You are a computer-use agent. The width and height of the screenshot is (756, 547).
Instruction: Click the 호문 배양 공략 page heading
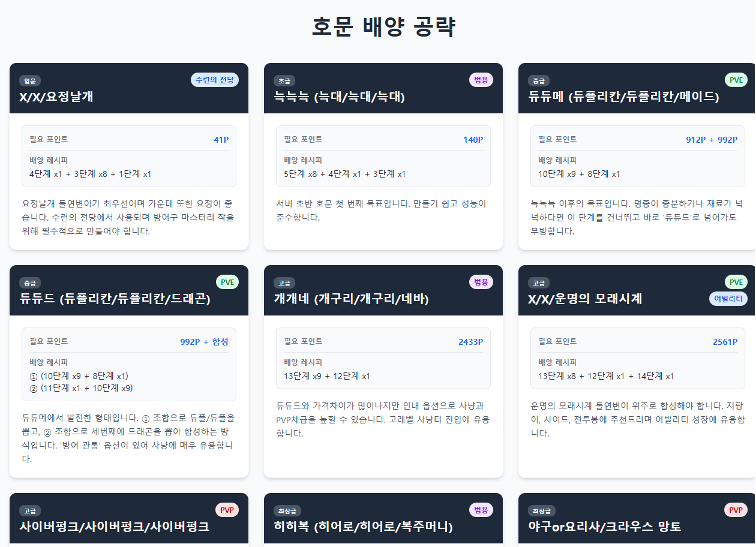click(x=384, y=27)
